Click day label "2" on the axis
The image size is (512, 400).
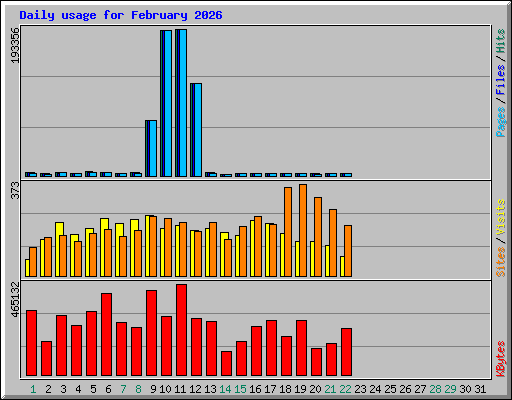[48, 389]
